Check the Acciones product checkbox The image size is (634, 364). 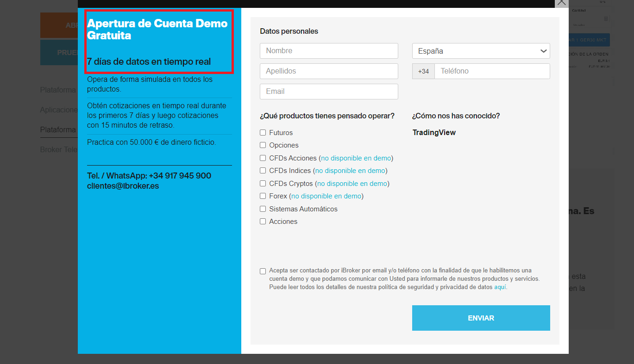coord(263,222)
